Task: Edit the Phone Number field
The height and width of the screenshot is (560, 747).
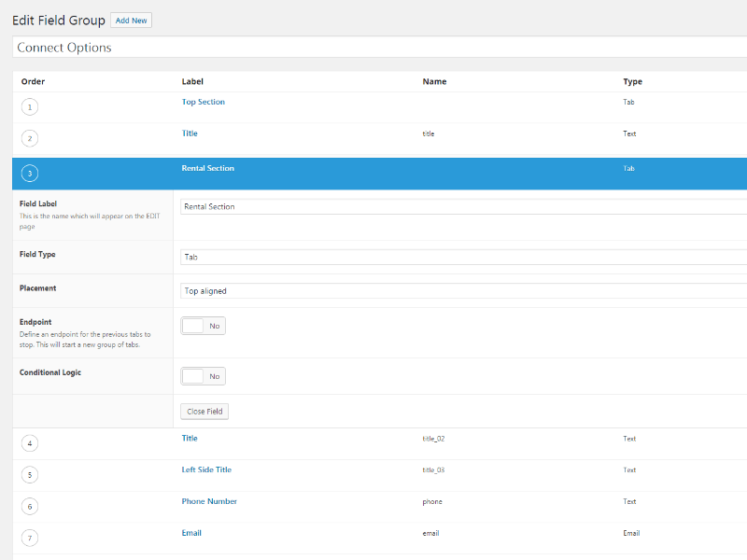Action: 209,501
